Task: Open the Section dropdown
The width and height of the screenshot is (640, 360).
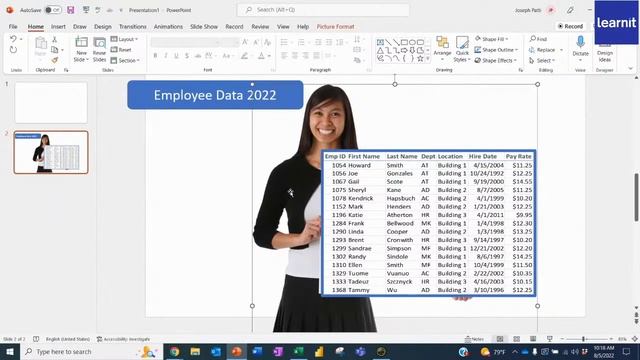Action: pos(125,60)
